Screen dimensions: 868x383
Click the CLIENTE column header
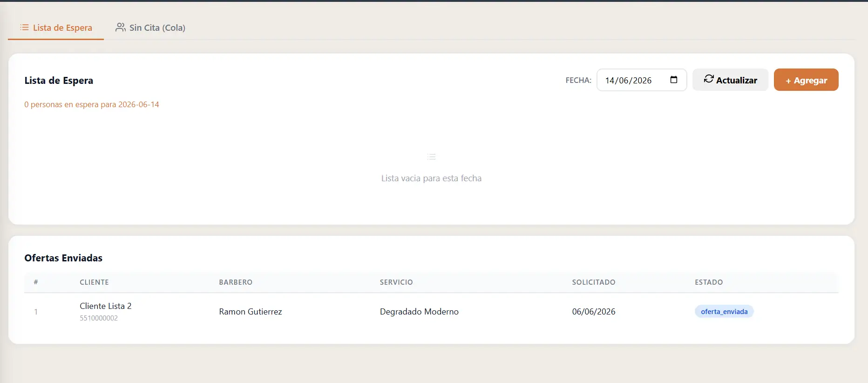tap(94, 282)
